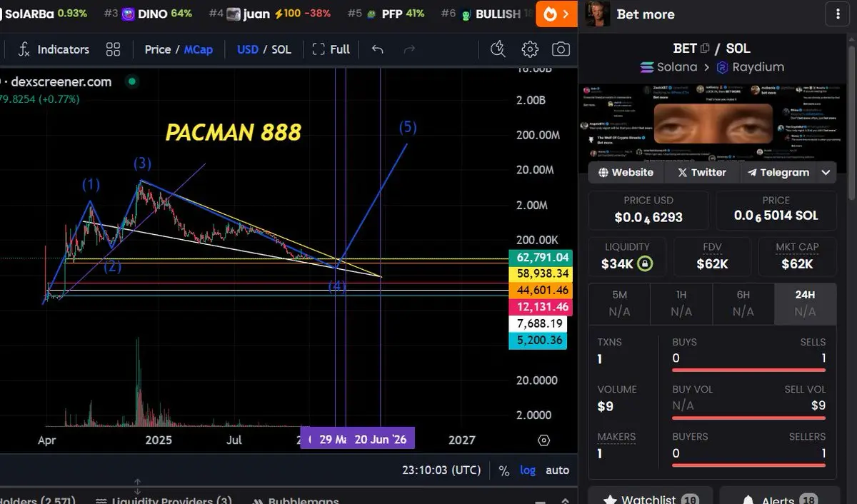The height and width of the screenshot is (504, 857).
Task: Click the PACMAN 888 chart text annotation
Action: (234, 133)
